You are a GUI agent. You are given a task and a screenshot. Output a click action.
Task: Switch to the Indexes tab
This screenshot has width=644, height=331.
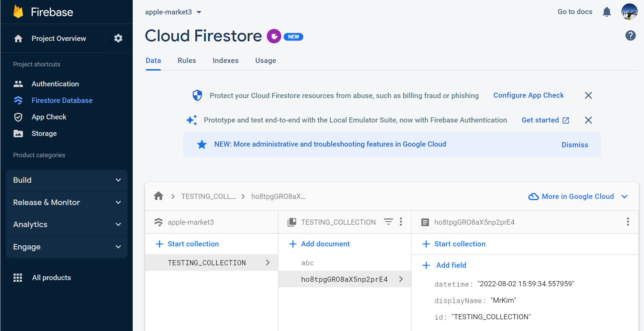tap(226, 61)
